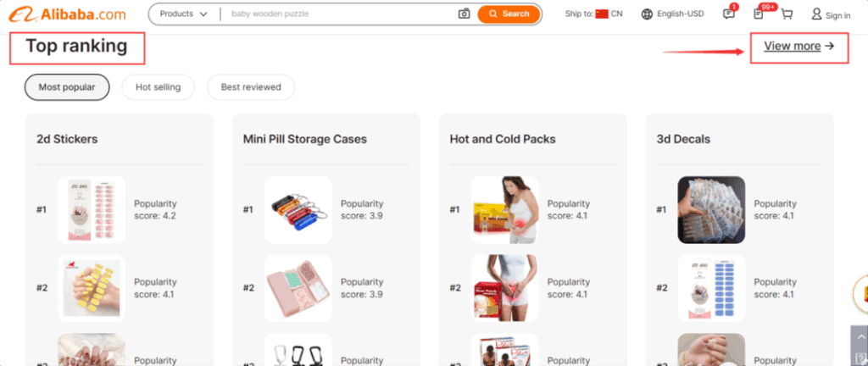Click the scroll-to-top arrow at right edge

pyautogui.click(x=860, y=336)
